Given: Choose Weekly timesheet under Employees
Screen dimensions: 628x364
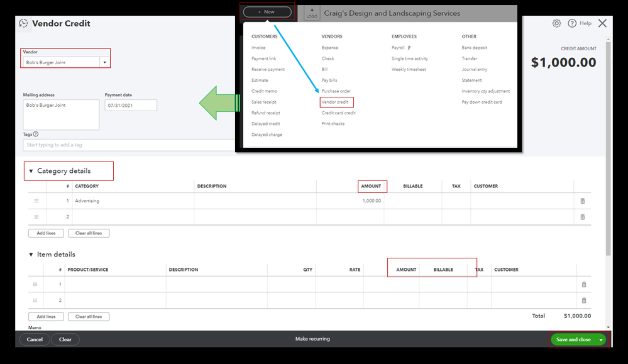Looking at the screenshot, I should click(x=409, y=69).
